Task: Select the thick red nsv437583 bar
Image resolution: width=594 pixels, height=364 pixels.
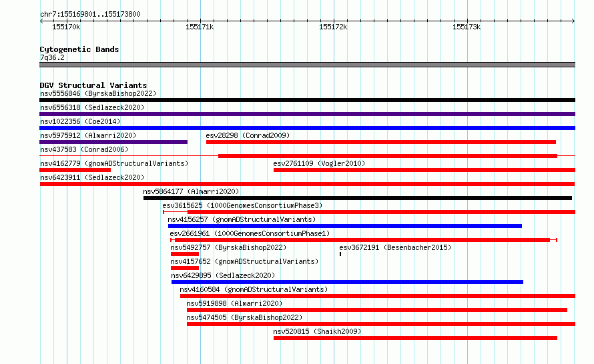Action: [388, 156]
